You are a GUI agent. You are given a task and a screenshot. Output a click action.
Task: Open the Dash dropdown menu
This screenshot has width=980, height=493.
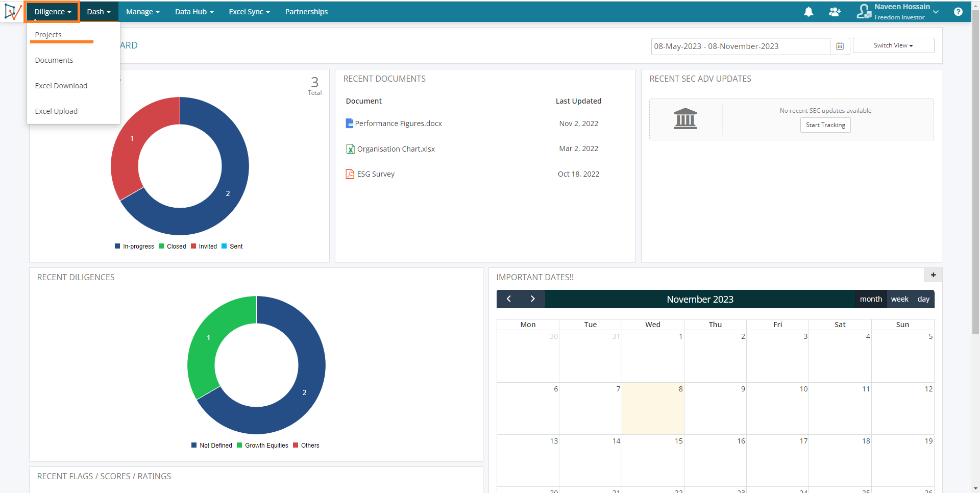coord(99,12)
